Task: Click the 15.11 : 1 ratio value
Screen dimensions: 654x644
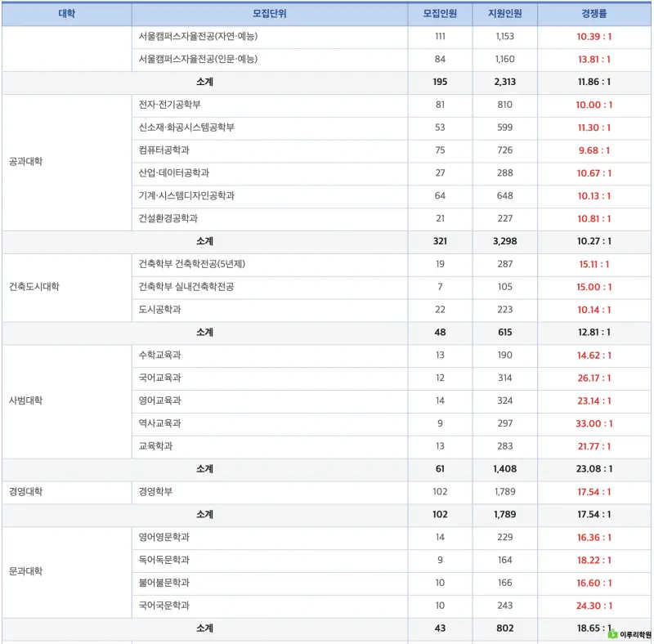Action: [x=594, y=265]
